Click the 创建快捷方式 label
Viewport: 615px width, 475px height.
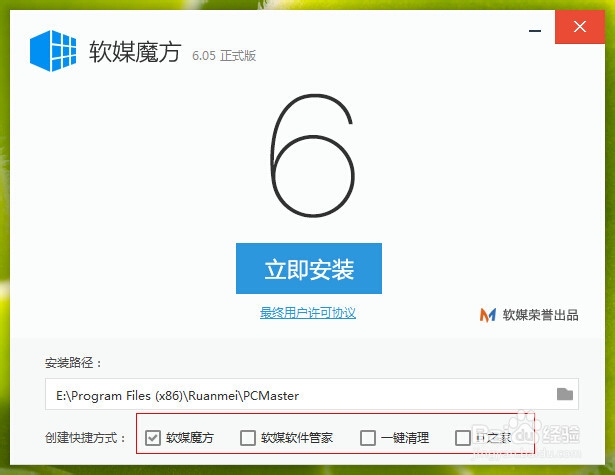(85, 438)
